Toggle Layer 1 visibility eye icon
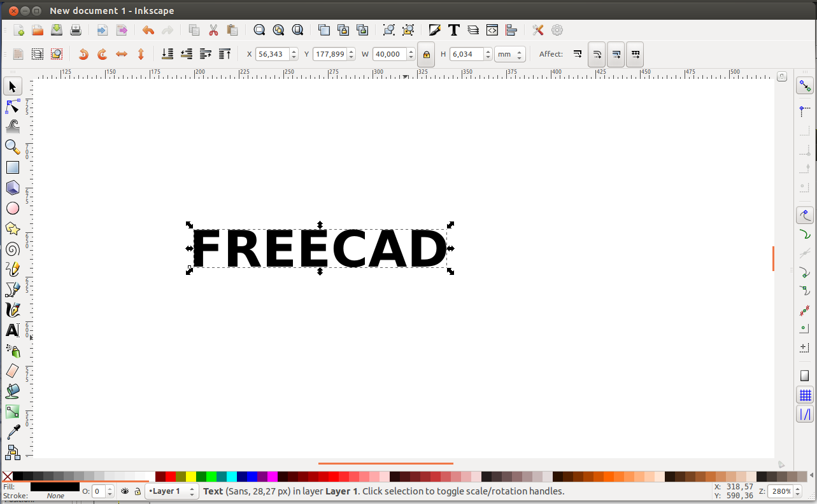 click(125, 491)
